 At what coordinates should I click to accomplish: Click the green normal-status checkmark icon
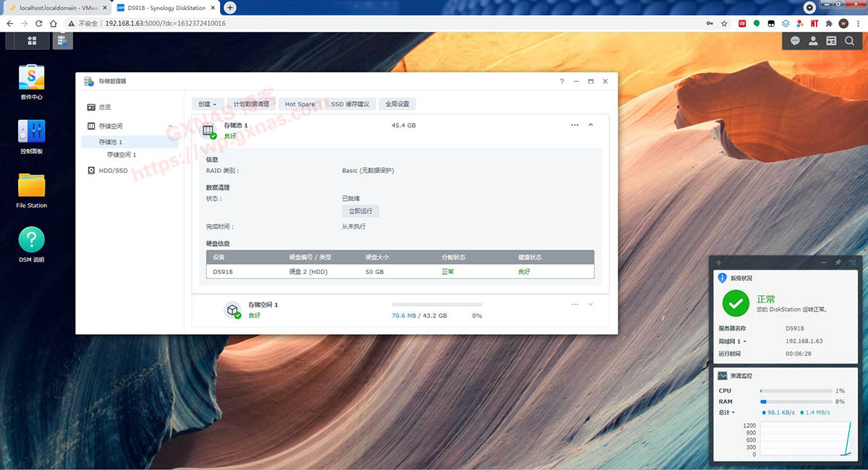[x=736, y=304]
